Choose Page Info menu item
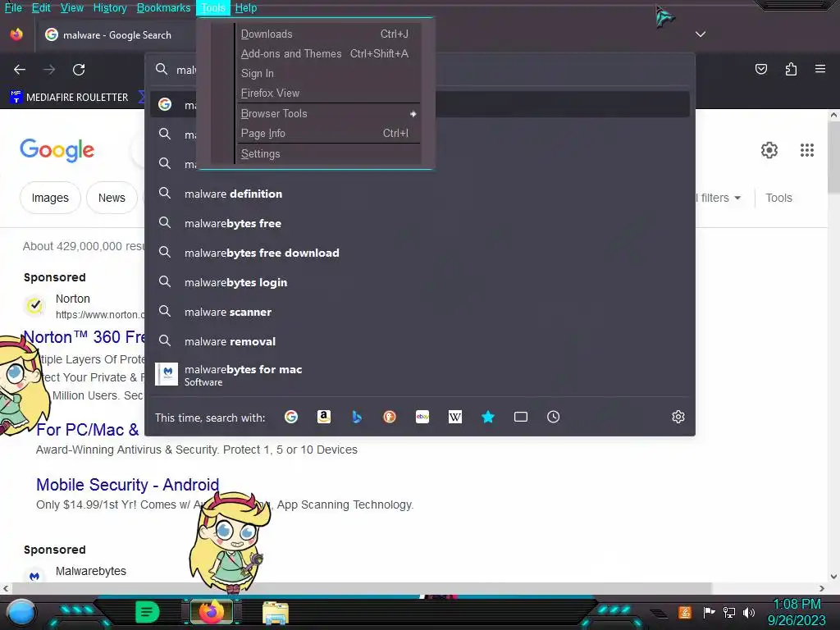The height and width of the screenshot is (630, 840). coord(328,134)
